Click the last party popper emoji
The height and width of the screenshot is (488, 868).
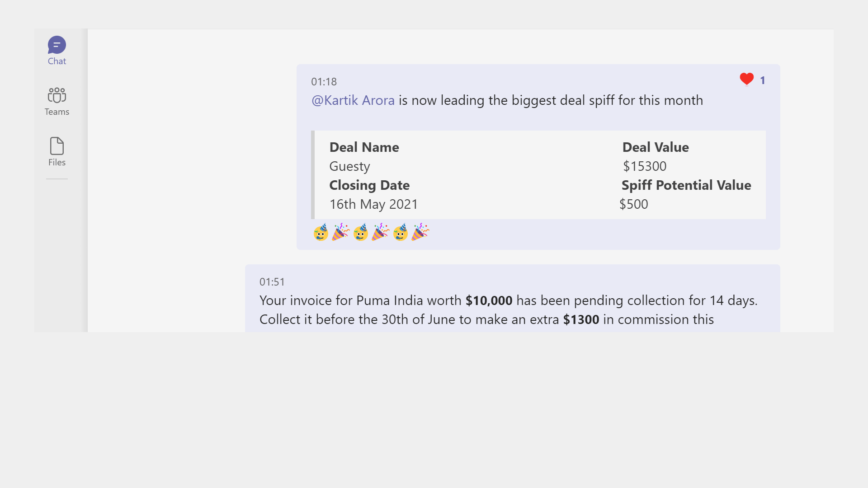pos(420,232)
